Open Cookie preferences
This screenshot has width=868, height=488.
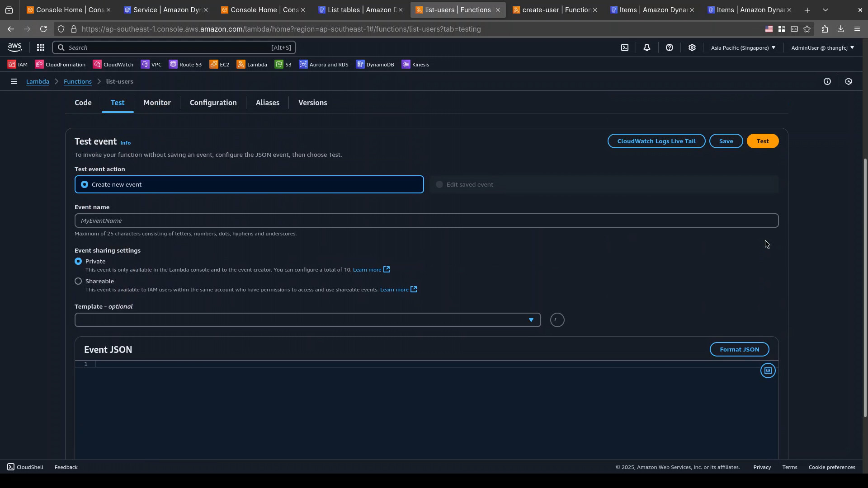coord(832,468)
